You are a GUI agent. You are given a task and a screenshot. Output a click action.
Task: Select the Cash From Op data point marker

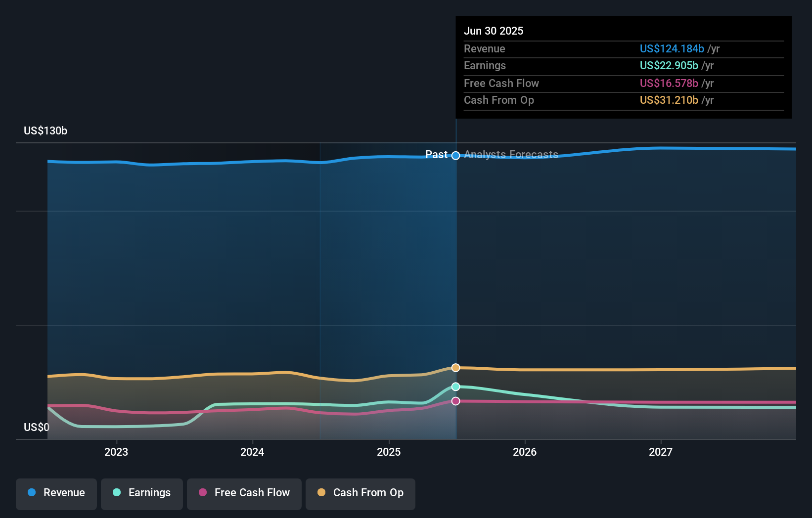point(456,368)
